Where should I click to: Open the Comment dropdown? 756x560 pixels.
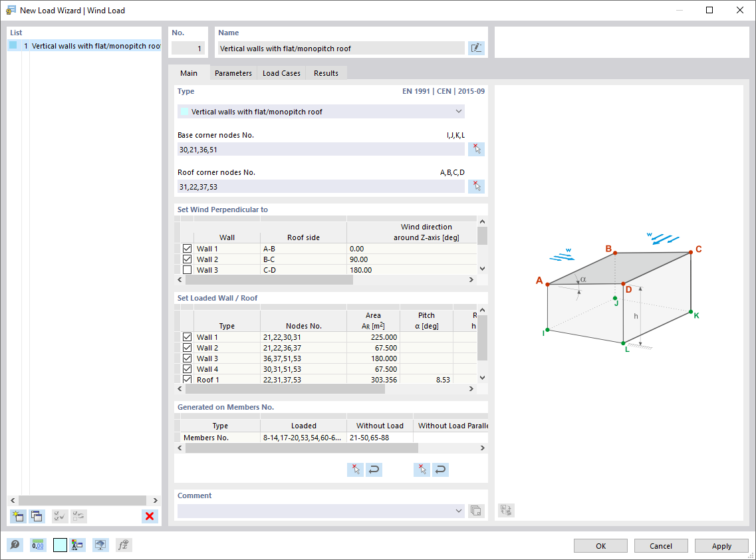(x=459, y=511)
